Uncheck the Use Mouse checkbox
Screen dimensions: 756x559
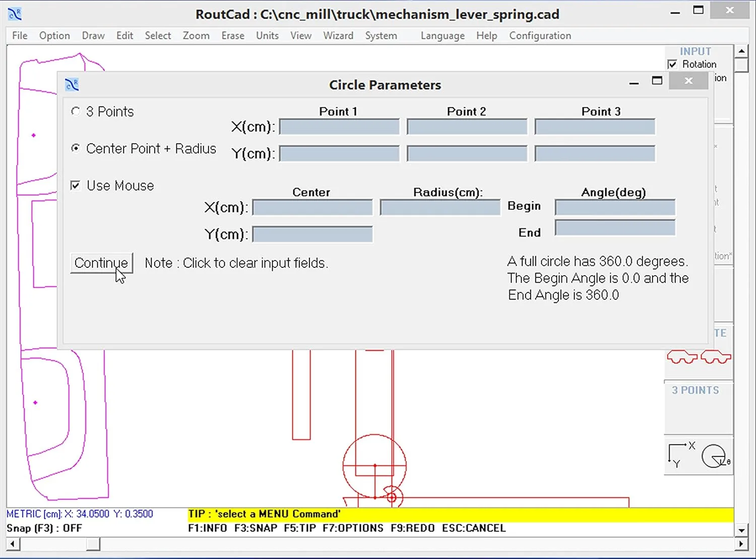(x=75, y=185)
